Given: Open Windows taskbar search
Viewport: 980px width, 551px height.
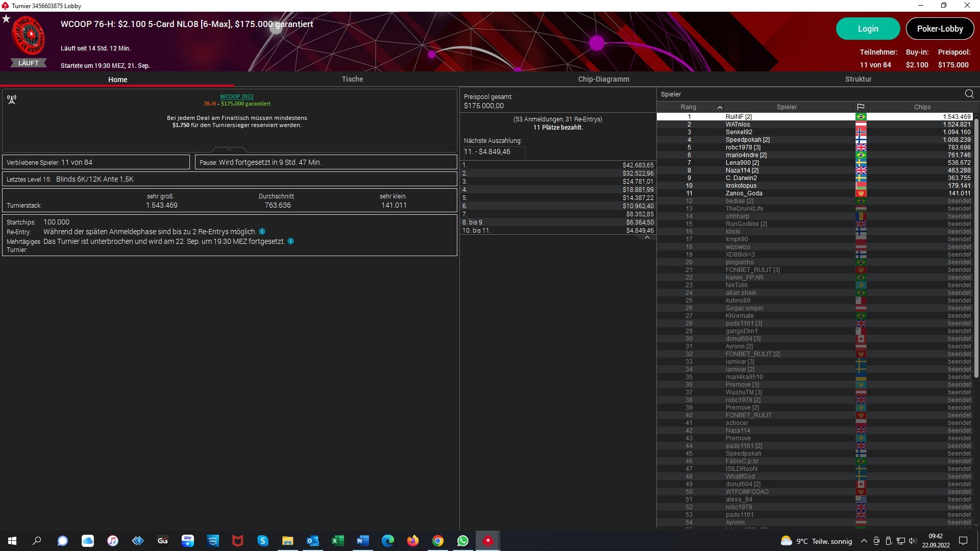Looking at the screenshot, I should pos(37,541).
